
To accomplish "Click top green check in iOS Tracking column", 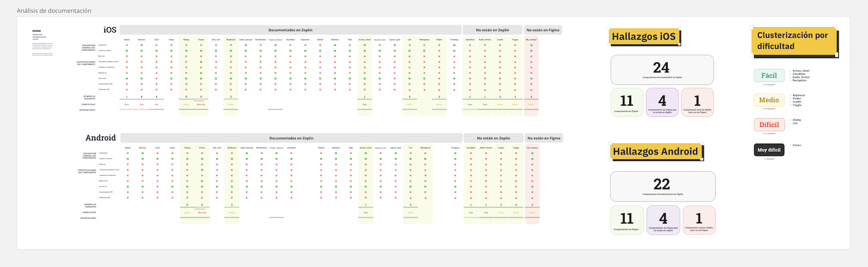I will [x=454, y=45].
